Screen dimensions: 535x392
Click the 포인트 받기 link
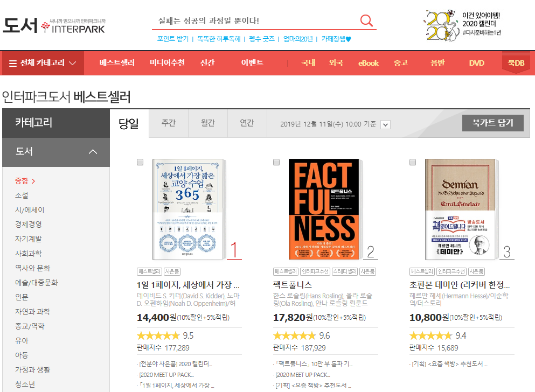172,39
